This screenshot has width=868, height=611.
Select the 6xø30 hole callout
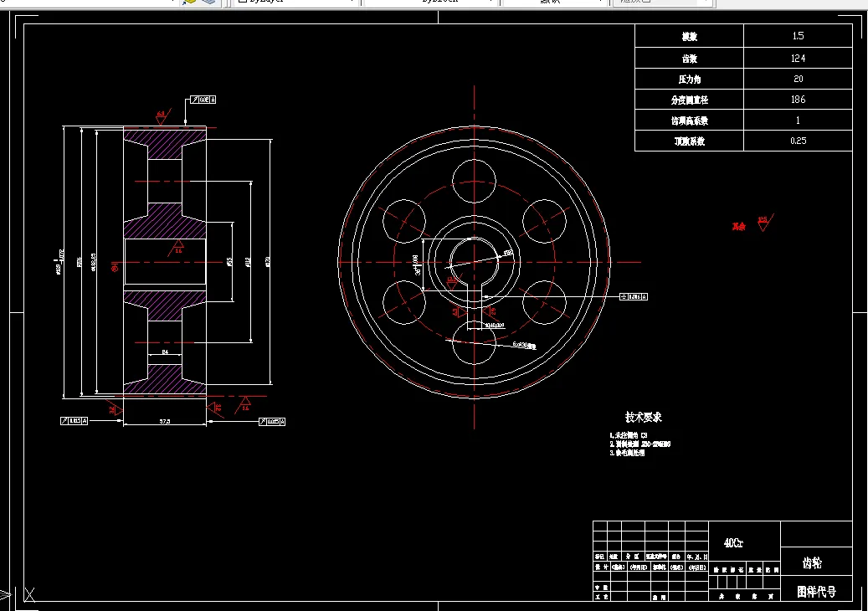[x=524, y=346]
